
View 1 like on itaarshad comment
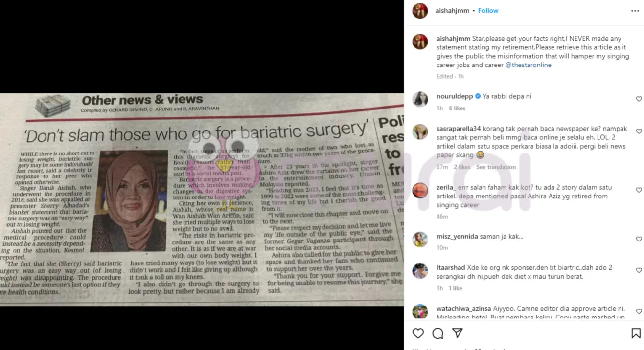(x=455, y=288)
